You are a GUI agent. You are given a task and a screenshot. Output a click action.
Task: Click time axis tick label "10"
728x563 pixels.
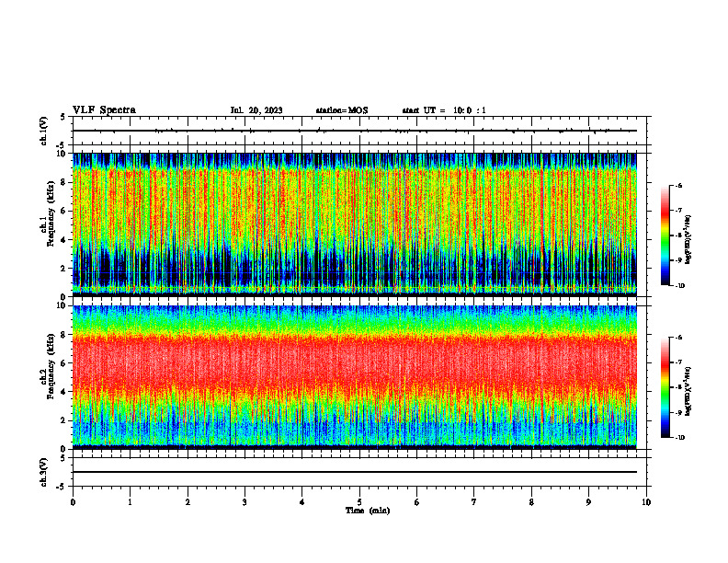(x=646, y=502)
